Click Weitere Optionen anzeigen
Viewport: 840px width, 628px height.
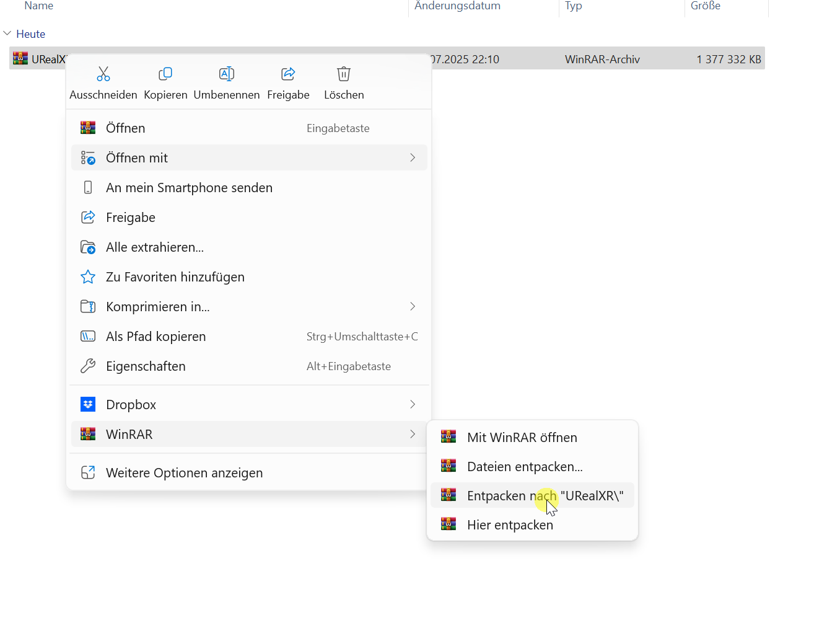pyautogui.click(x=184, y=473)
